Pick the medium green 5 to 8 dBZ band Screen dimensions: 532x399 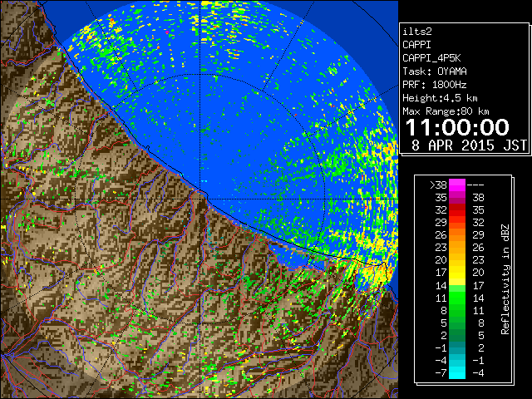457,323
